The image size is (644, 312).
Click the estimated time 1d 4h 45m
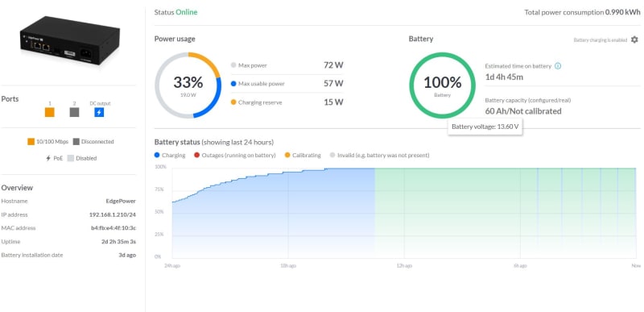click(x=504, y=77)
